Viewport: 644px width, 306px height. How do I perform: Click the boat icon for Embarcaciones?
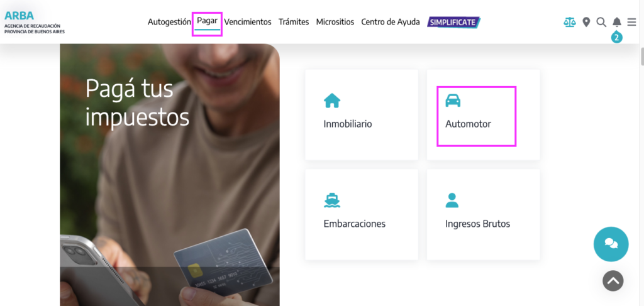pyautogui.click(x=332, y=200)
